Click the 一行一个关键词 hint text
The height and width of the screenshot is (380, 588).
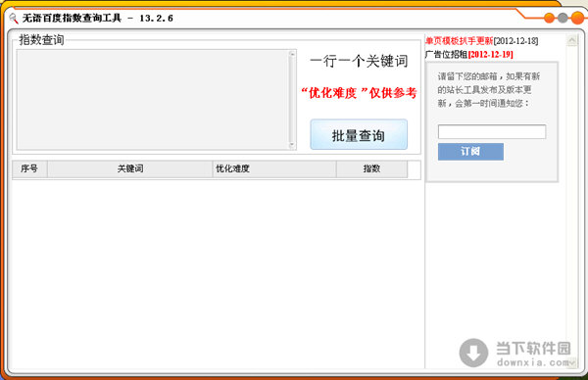[x=359, y=61]
